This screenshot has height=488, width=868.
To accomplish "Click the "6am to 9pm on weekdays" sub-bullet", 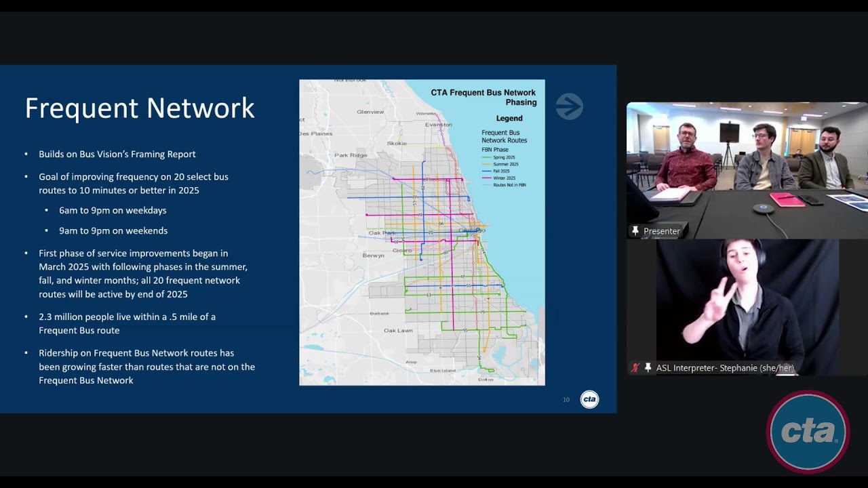I will tap(113, 211).
